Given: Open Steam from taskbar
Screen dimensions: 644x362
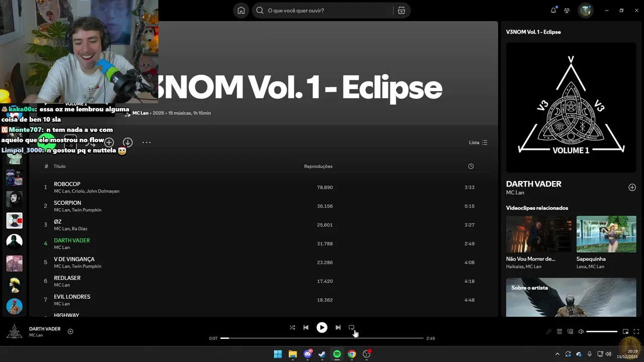Looking at the screenshot, I should pyautogui.click(x=322, y=354).
